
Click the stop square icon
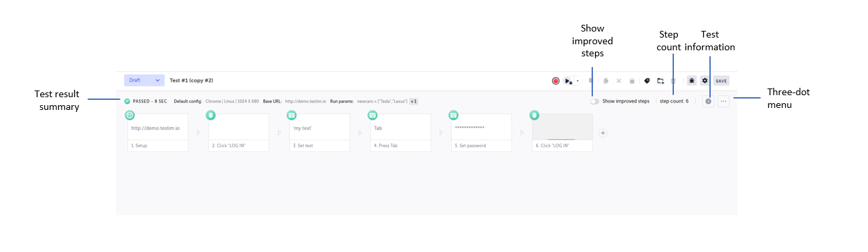[591, 80]
